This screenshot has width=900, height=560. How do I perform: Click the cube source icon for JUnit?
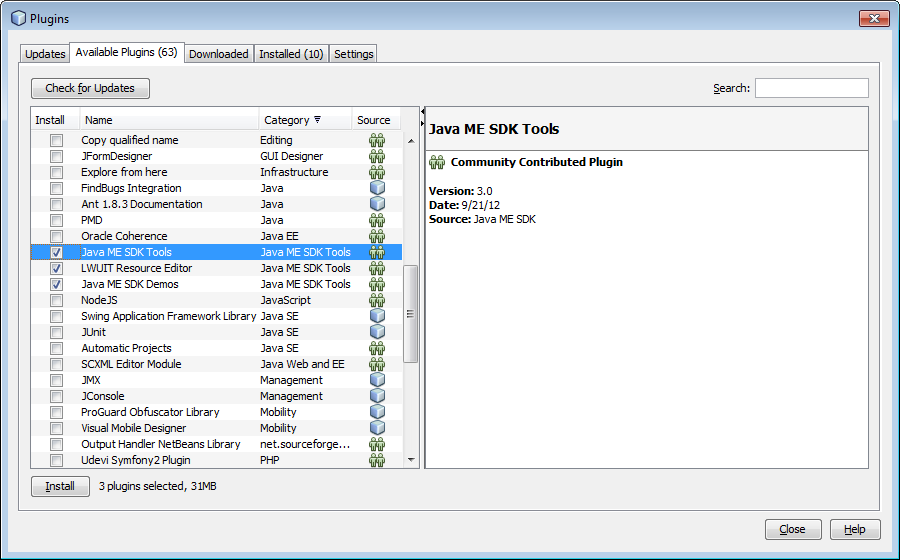coord(377,332)
